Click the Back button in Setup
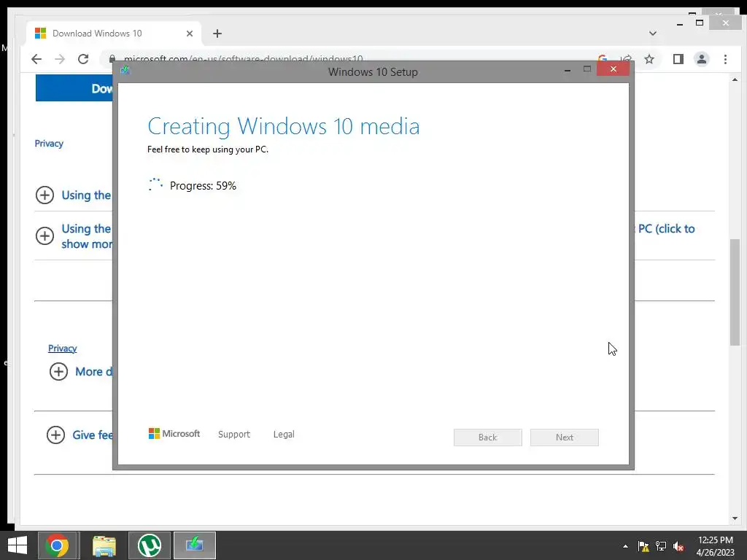 coord(487,437)
